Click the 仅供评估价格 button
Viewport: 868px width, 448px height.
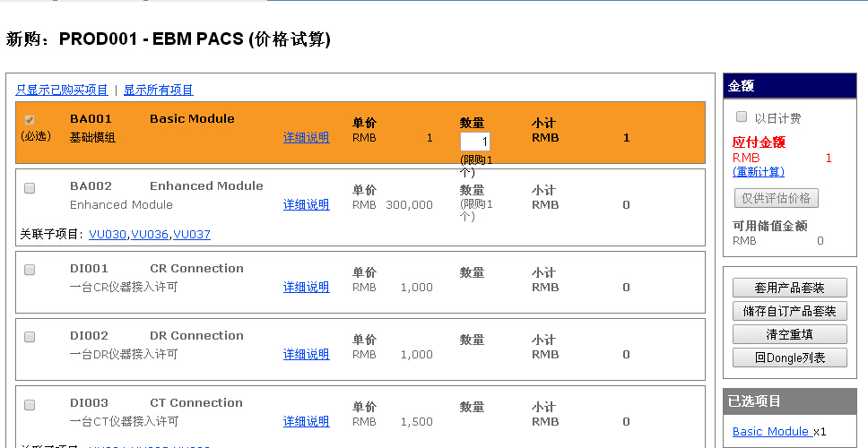coord(777,199)
